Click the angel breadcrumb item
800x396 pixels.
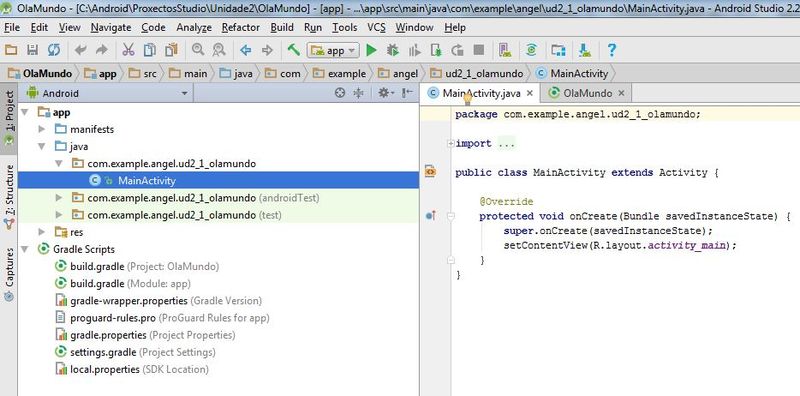click(398, 73)
